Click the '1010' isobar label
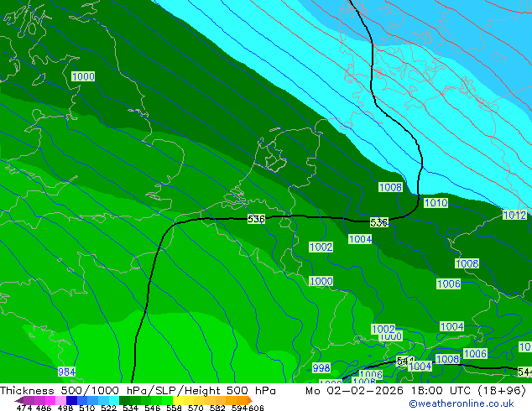The height and width of the screenshot is (411, 532). pos(436,203)
